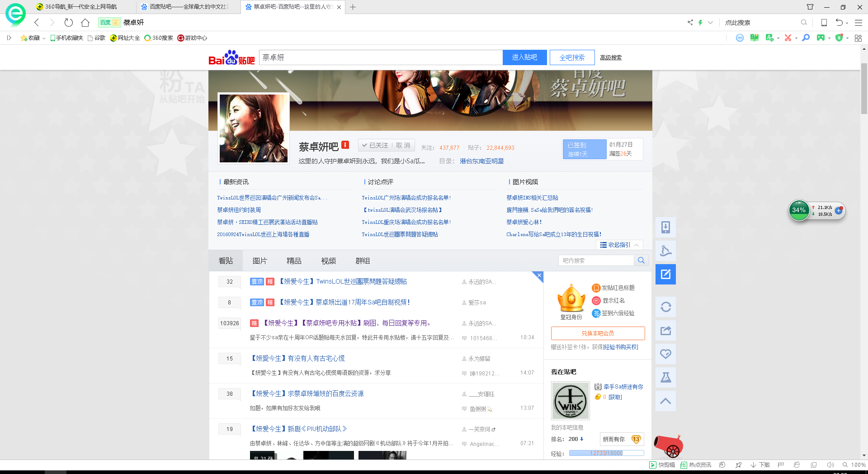The height and width of the screenshot is (474, 868).
Task: Select the 看贴 forum tab
Action: [x=226, y=261]
